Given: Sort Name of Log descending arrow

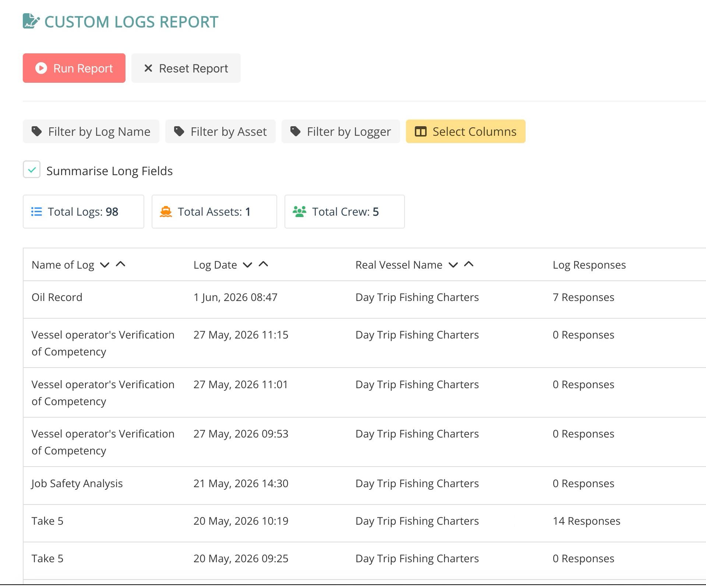Looking at the screenshot, I should click(105, 265).
